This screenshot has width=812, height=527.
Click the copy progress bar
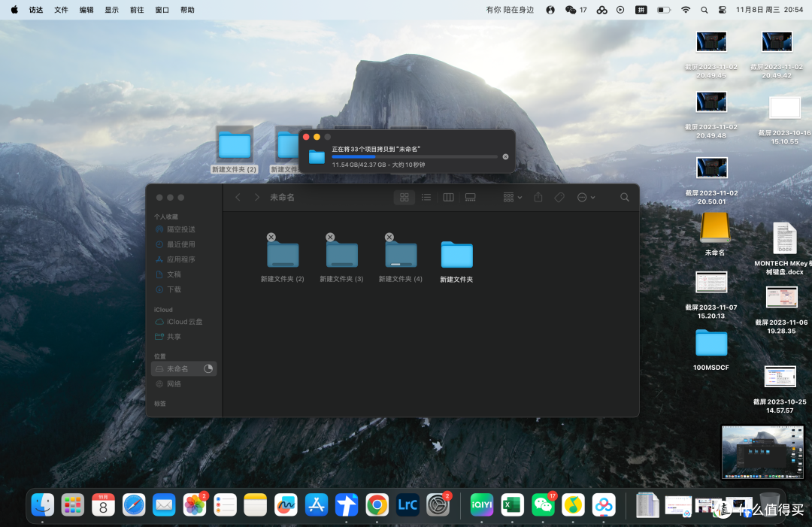[414, 156]
